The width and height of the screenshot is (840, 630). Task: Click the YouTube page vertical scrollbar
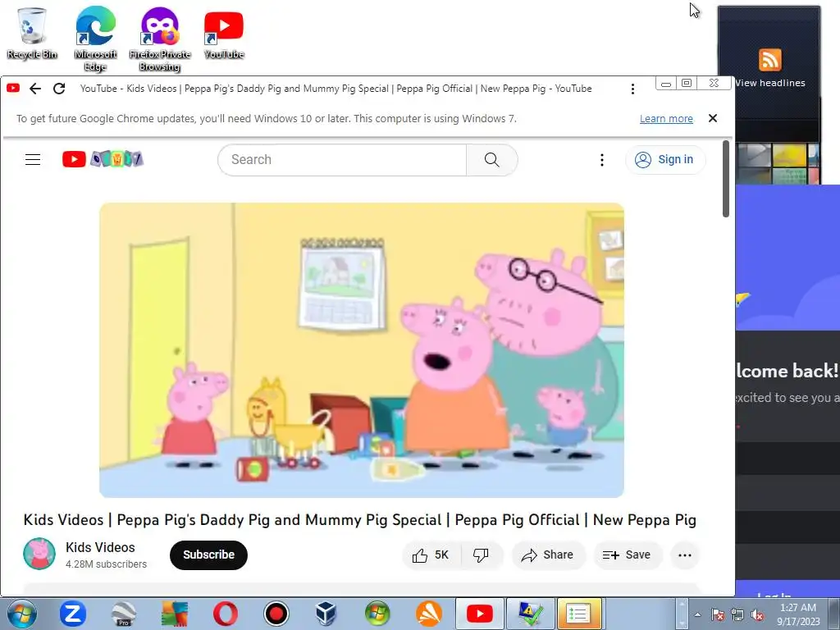tap(726, 179)
